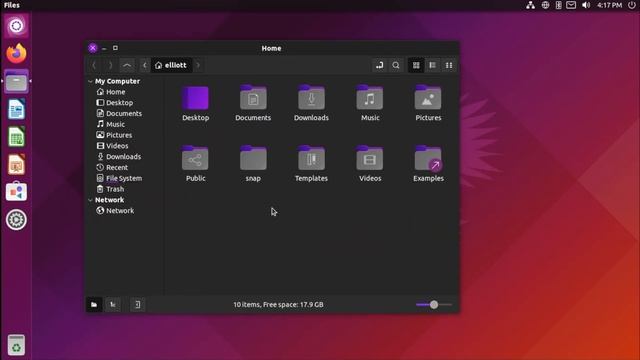Open the clock showing 4:17 PM
Viewport: 640px width, 360px height.
[x=609, y=5]
